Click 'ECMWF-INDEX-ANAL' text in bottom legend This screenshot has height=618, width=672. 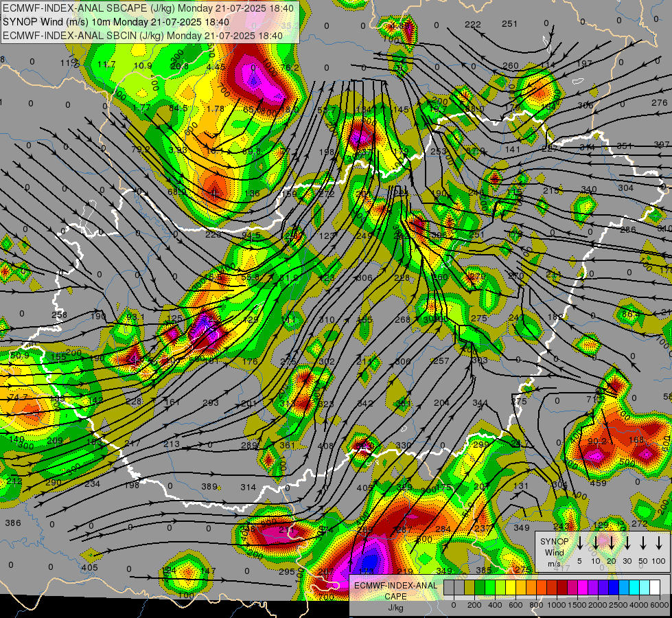395,586
